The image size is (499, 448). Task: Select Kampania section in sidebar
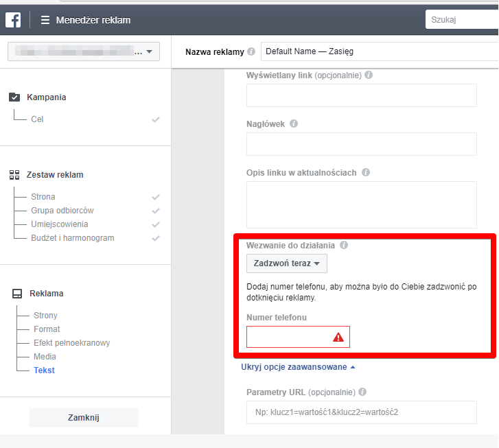[47, 97]
